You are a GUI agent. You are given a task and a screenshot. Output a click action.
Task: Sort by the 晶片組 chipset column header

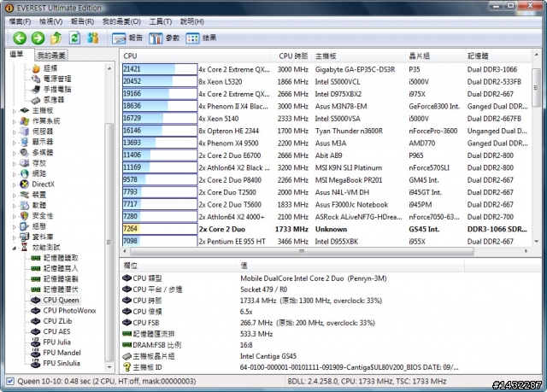[435, 56]
